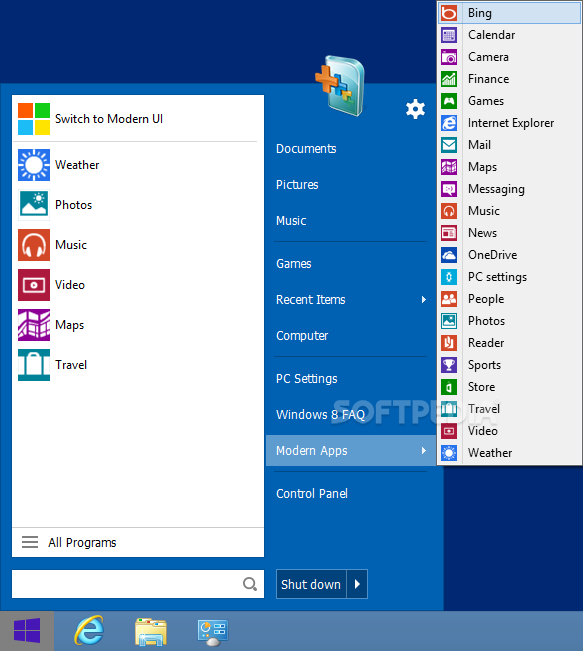The height and width of the screenshot is (651, 583).
Task: Select Weather in the Modern Apps submenu
Action: coord(510,453)
